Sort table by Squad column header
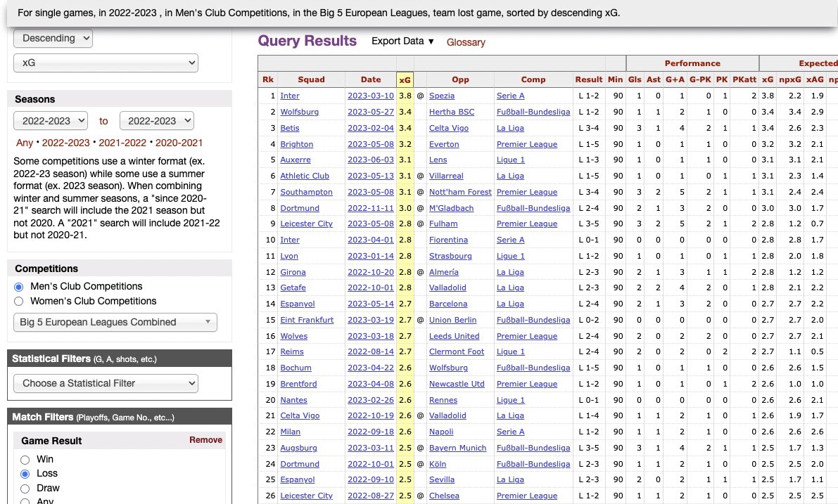The height and width of the screenshot is (504, 838). tap(311, 79)
